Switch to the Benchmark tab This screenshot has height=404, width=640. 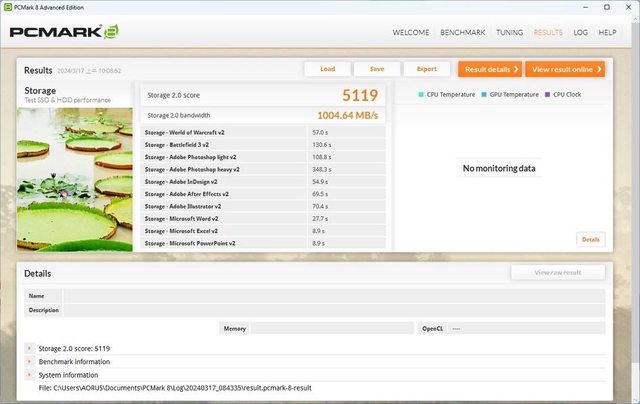click(463, 32)
